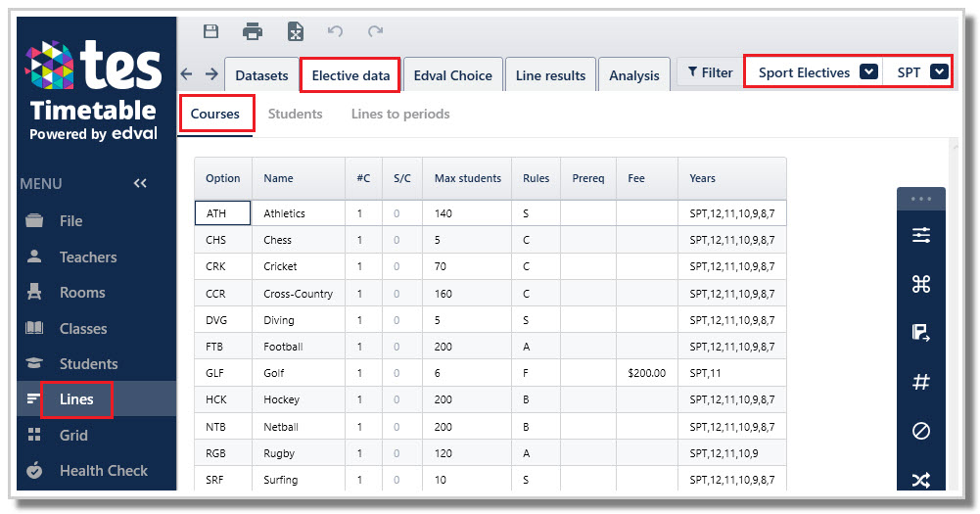980x514 pixels.
Task: Click the command-symbol icon in right panel
Action: [x=920, y=284]
